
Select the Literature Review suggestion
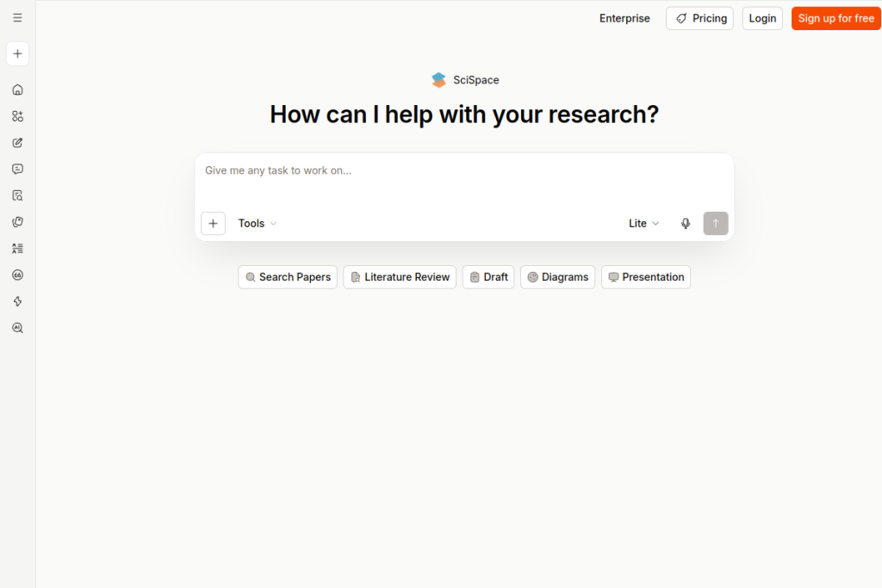click(x=400, y=277)
